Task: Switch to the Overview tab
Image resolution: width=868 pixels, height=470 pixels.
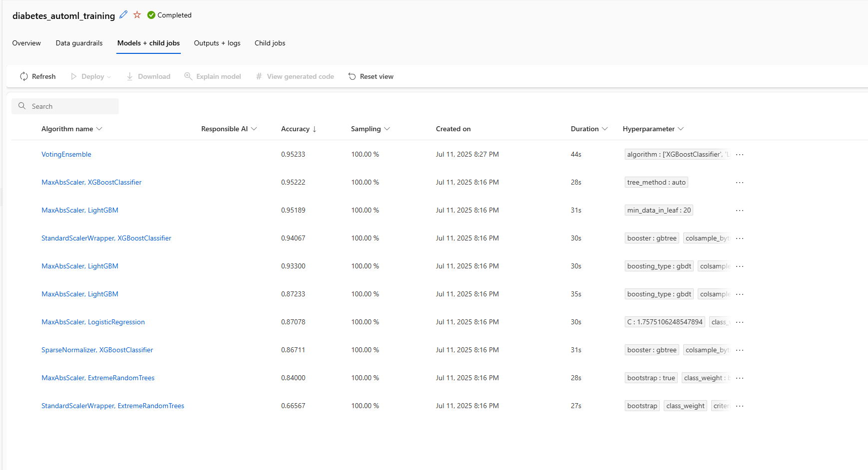Action: [26, 43]
